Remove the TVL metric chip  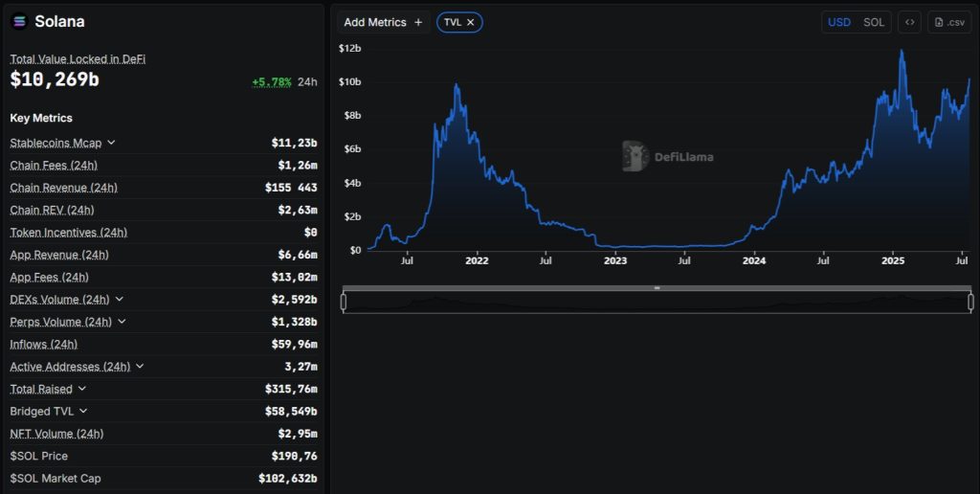tap(471, 23)
